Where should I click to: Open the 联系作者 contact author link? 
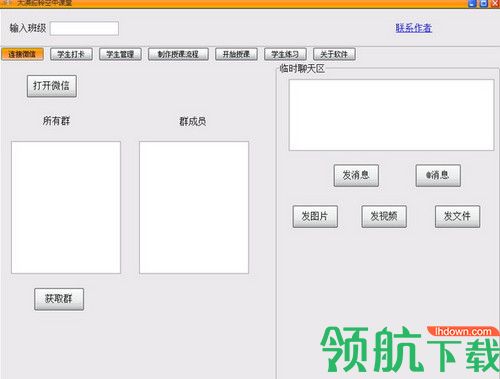[x=413, y=28]
